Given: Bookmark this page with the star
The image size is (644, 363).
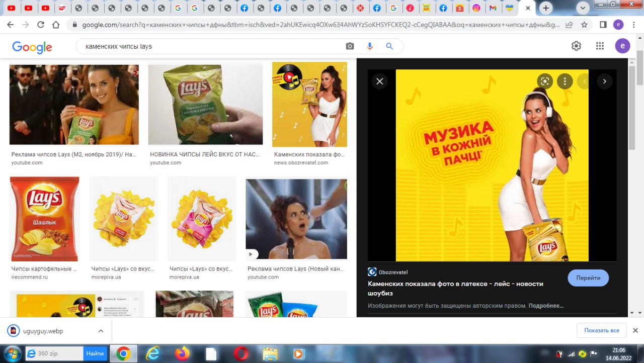Looking at the screenshot, I should (x=584, y=25).
